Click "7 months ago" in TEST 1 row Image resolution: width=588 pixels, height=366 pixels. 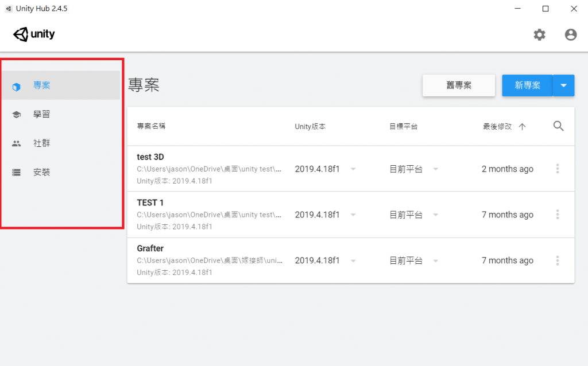tap(508, 215)
